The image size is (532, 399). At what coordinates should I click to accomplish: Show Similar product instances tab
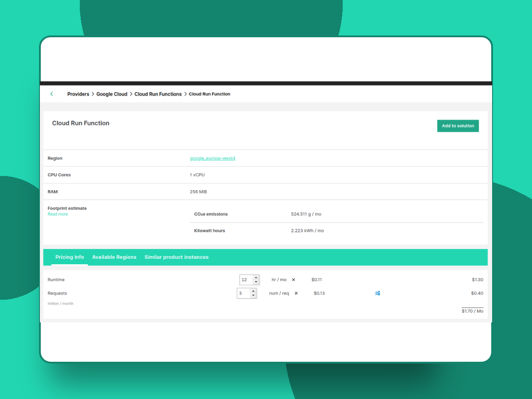[x=176, y=257]
